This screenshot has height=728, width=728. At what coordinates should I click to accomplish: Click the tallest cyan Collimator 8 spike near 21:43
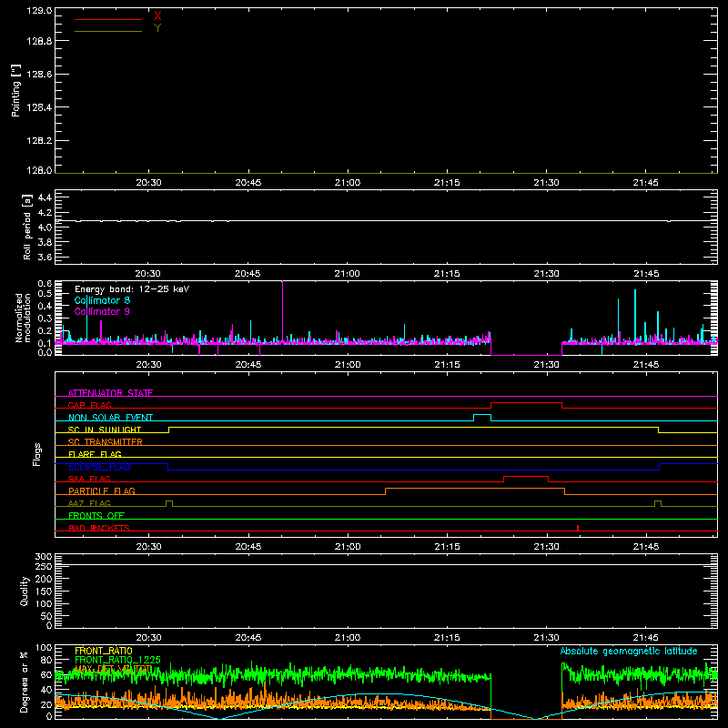coord(634,316)
